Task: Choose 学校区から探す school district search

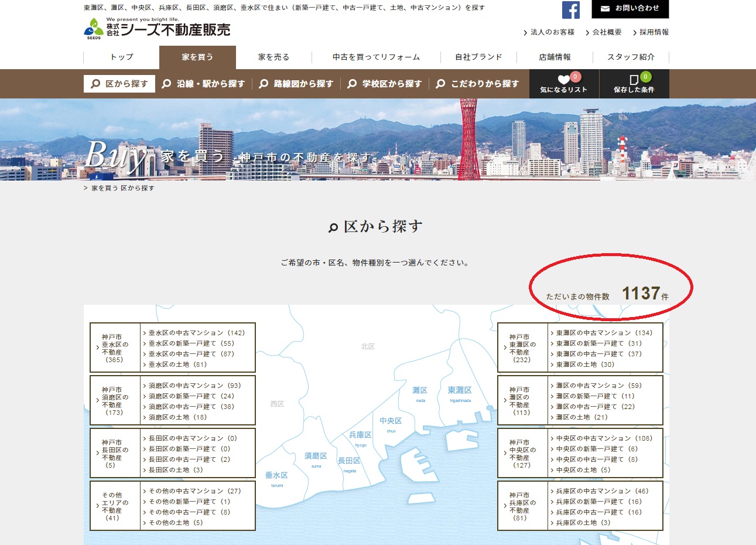Action: point(385,84)
